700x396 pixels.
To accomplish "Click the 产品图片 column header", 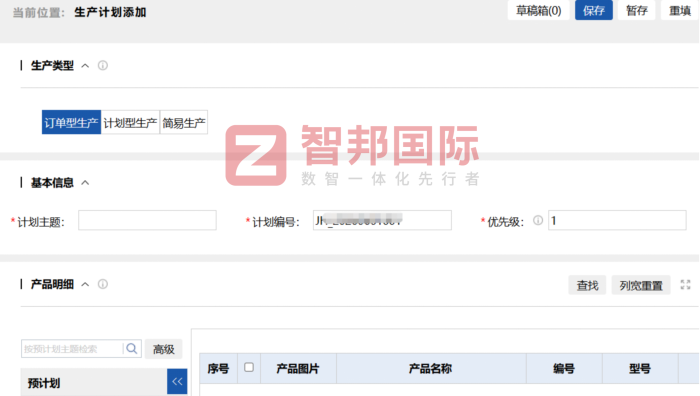I will coord(298,368).
